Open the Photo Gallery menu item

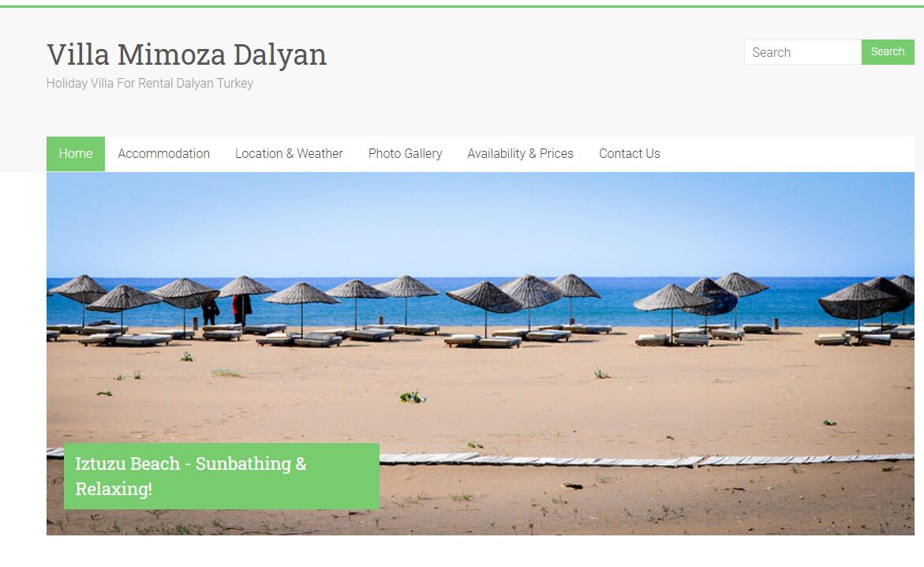[405, 154]
